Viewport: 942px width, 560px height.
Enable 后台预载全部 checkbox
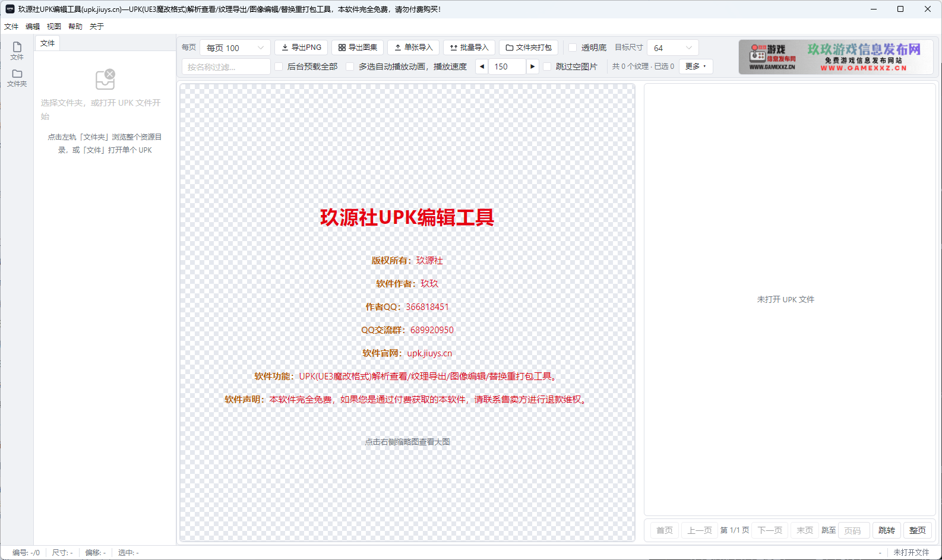[x=279, y=67]
